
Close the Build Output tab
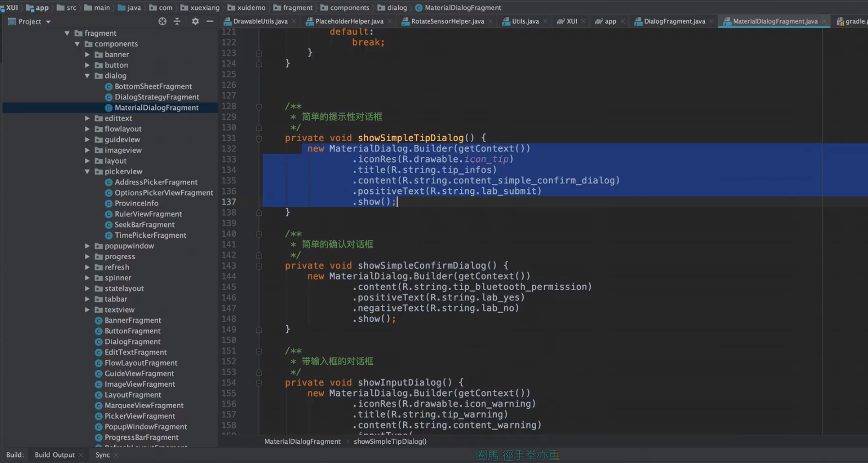click(x=81, y=455)
